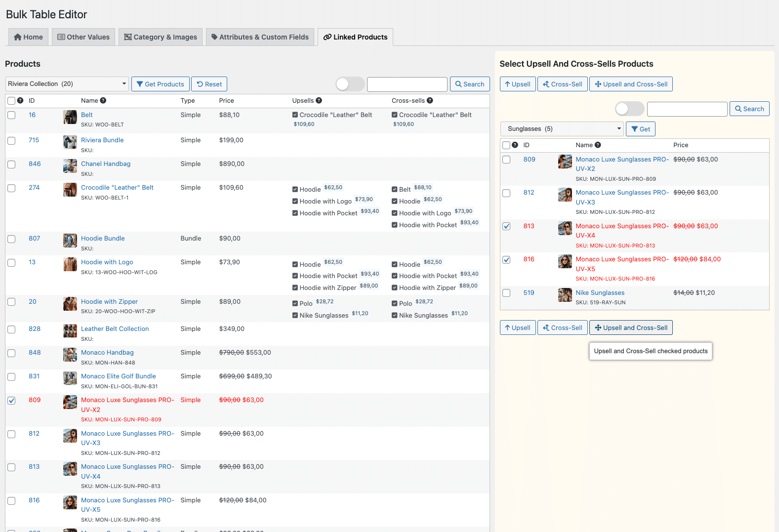Screen dimensions: 779x532
Task: Open Monaco Luxe Sunglasses PRO-UV-X3 in right panel
Action: 622,197
